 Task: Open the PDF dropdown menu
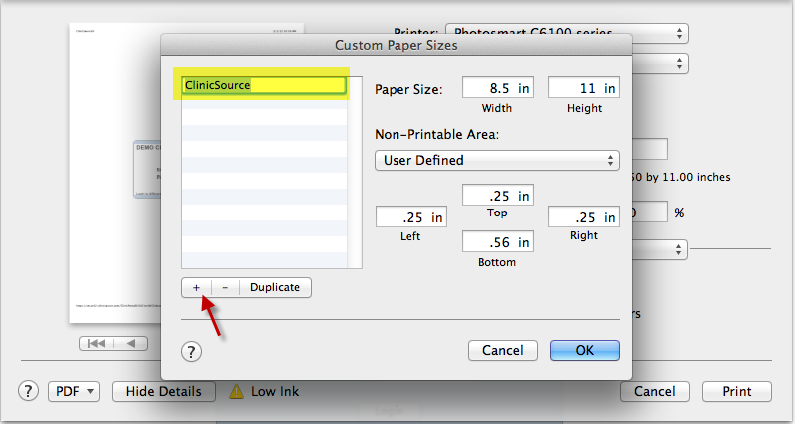point(74,391)
